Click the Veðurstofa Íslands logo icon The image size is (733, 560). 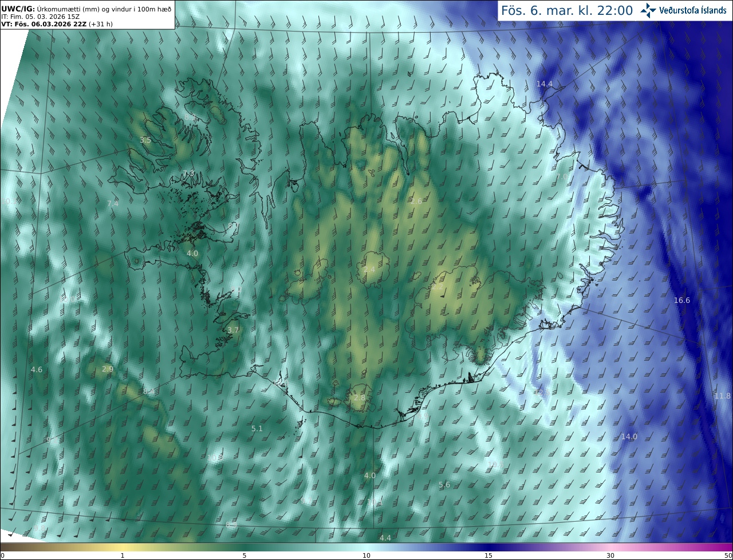click(x=649, y=10)
